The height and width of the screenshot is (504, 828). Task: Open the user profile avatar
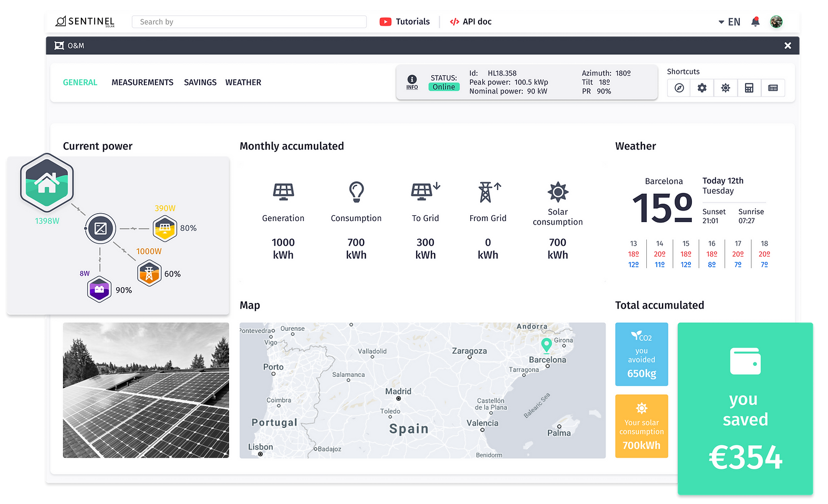tap(776, 22)
